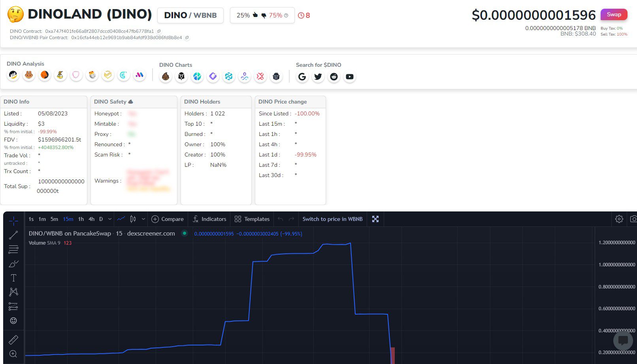The image size is (637, 364).
Task: Select the prediction and measurement tool
Action: tap(13, 306)
